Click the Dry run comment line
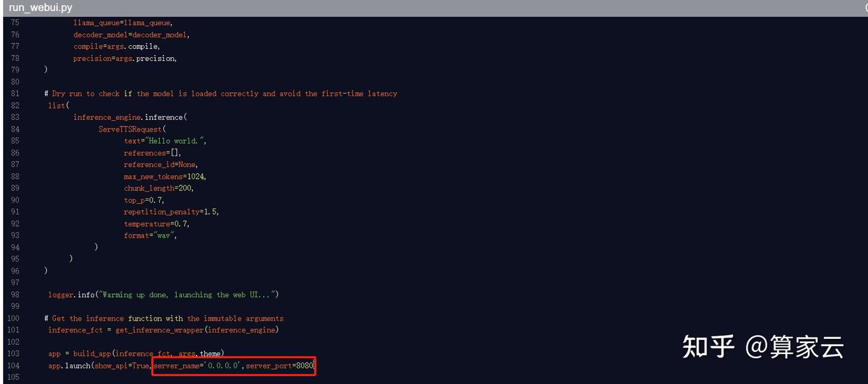Viewport: 868px width, 384px height. pos(221,93)
